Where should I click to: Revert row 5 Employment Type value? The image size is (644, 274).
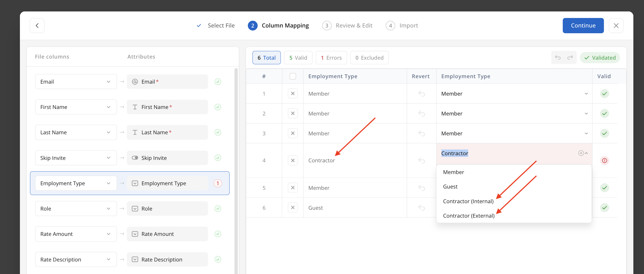coord(422,188)
